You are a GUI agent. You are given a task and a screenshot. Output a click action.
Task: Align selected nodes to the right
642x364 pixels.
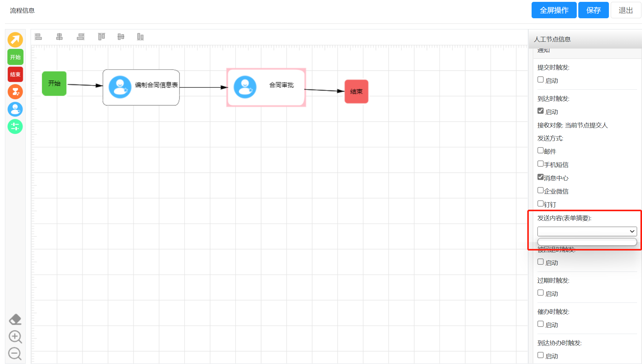pyautogui.click(x=80, y=37)
